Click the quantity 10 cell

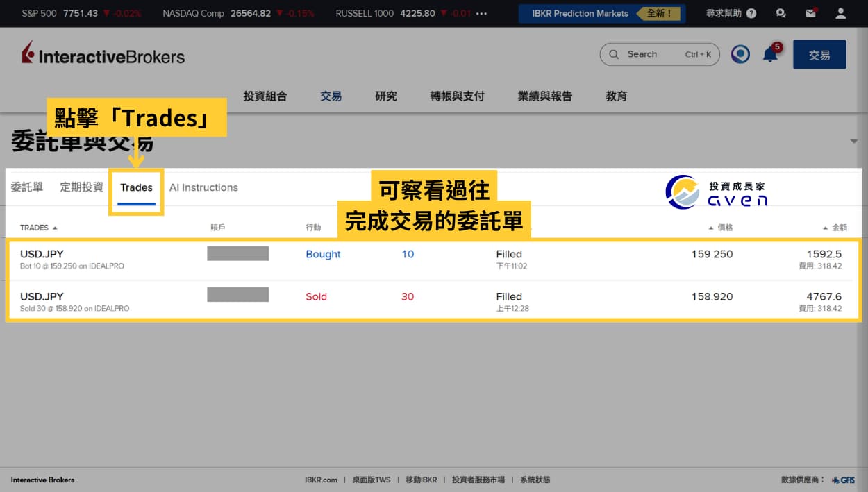[x=408, y=254]
